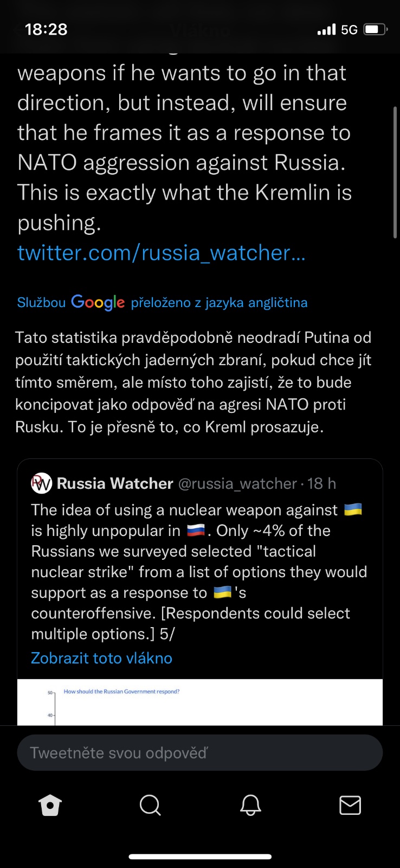Image resolution: width=400 pixels, height=868 pixels.
Task: Click the reply field "Tweetněte svou odpověď"
Action: [200, 752]
